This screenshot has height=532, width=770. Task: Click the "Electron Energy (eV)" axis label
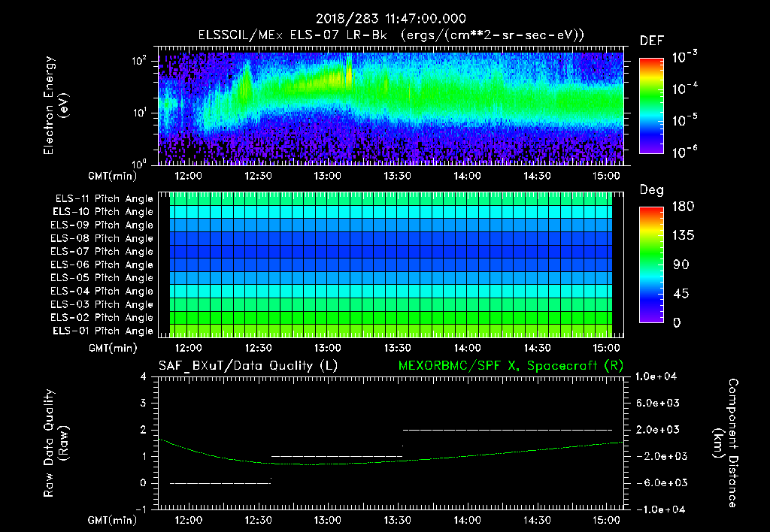[x=56, y=105]
